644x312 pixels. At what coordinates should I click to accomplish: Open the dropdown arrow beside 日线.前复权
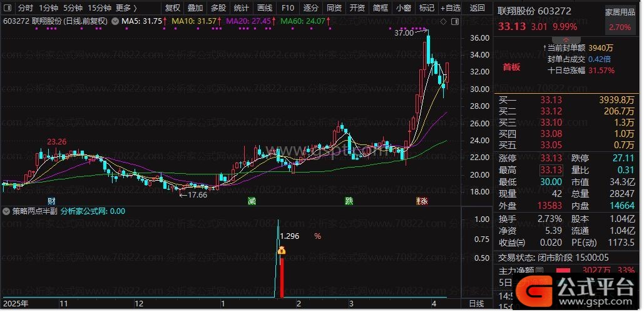click(113, 21)
